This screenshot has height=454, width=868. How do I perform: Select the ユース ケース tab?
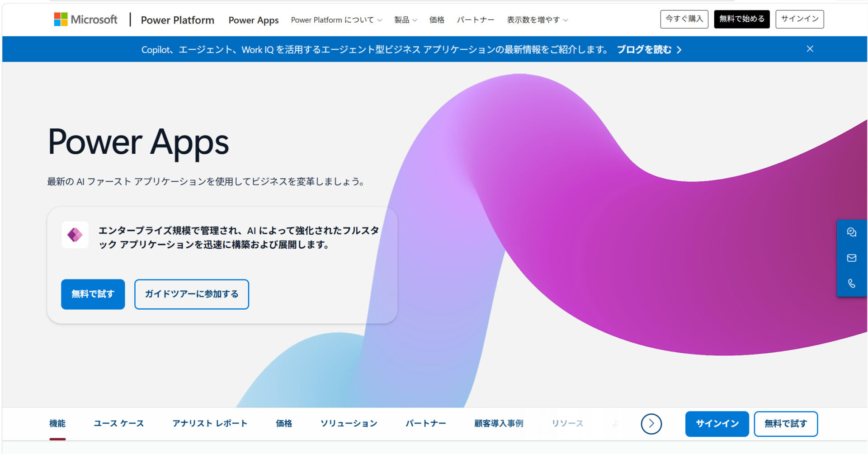click(119, 423)
